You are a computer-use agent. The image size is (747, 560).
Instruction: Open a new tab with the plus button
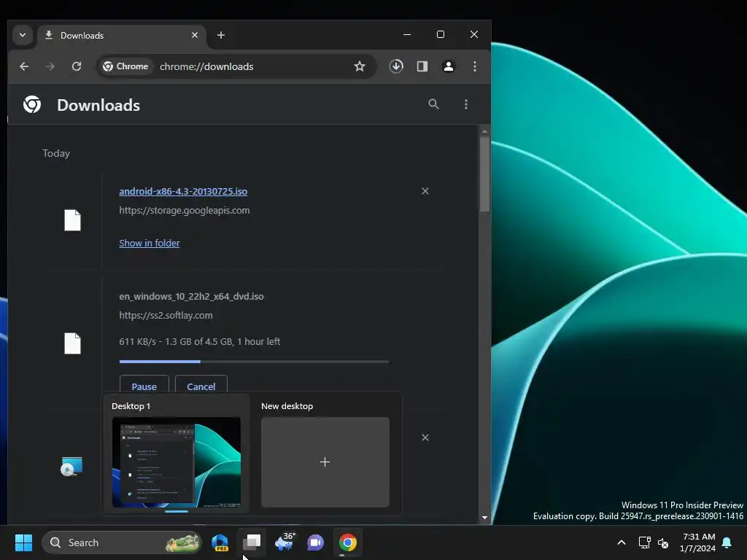[x=220, y=35]
